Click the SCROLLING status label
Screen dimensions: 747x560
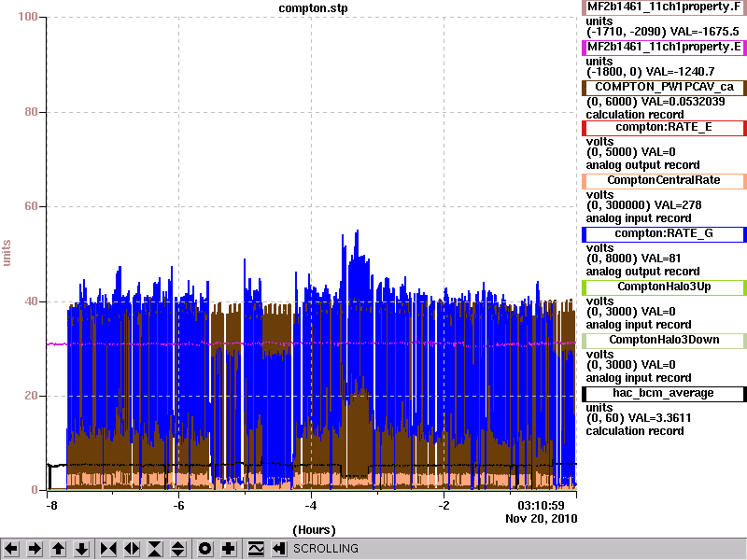point(326,549)
